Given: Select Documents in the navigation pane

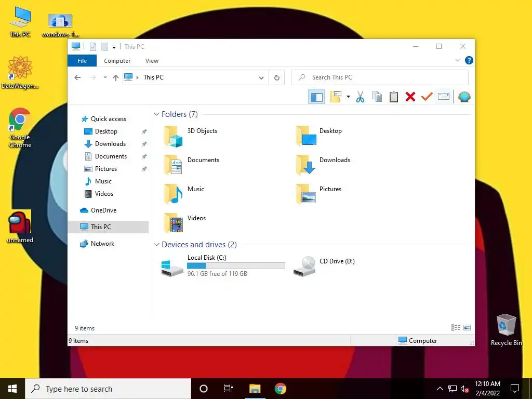Looking at the screenshot, I should pyautogui.click(x=111, y=156).
